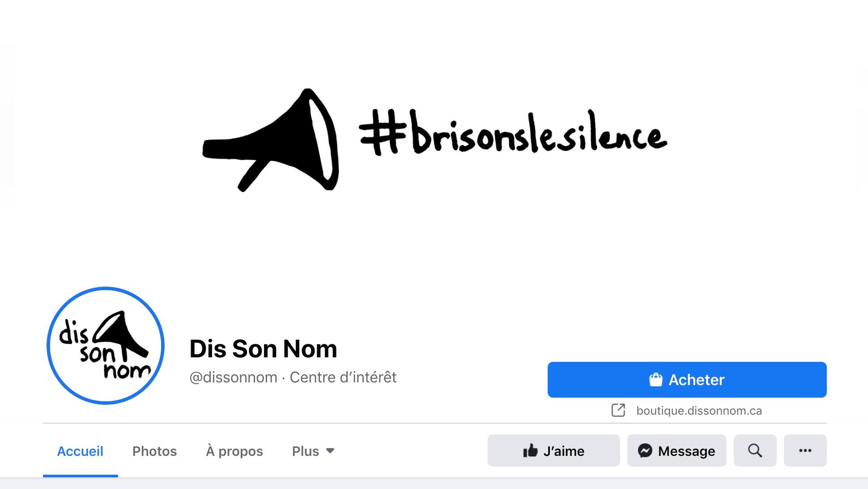Like the page with J'aime

tap(554, 450)
